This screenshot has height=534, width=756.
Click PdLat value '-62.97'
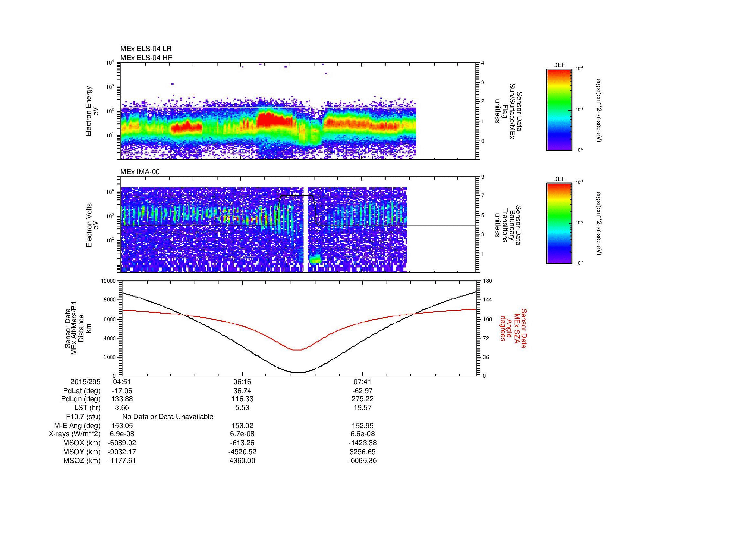[x=362, y=391]
